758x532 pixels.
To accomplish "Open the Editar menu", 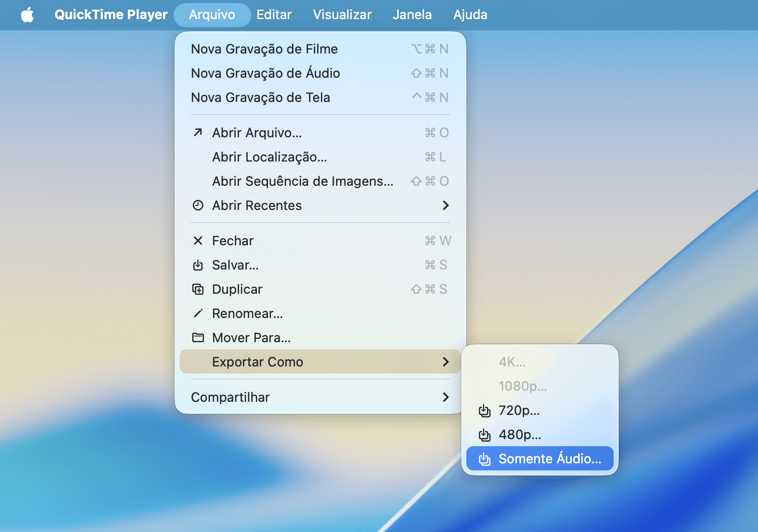I will tap(274, 15).
